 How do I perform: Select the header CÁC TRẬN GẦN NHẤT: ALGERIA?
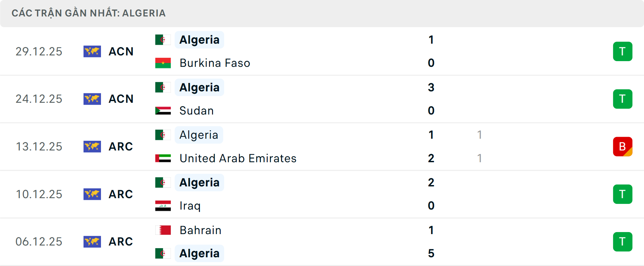point(89,13)
